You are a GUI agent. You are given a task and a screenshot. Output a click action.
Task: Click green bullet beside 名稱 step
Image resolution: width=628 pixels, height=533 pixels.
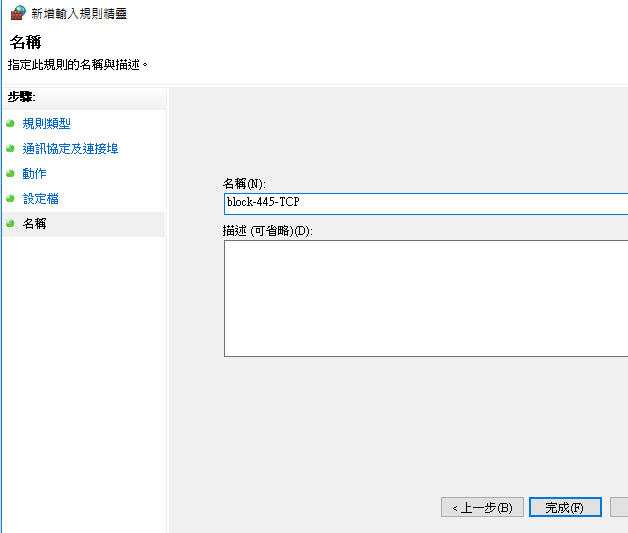click(x=10, y=223)
